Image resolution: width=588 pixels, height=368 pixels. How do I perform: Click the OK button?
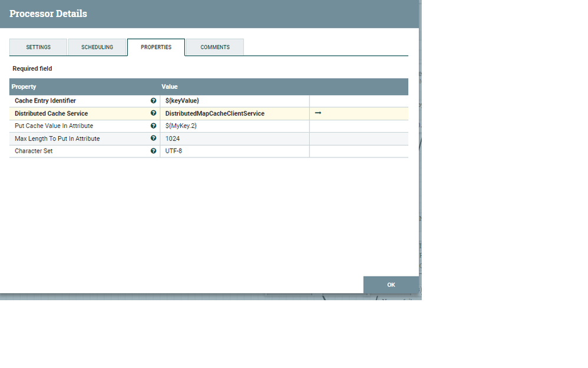click(x=391, y=285)
